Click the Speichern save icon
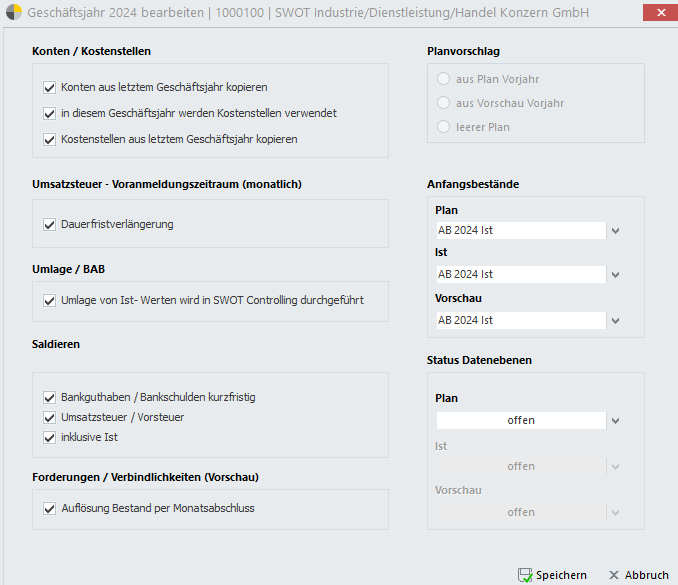Screen dimensions: 678x585 click(525, 575)
